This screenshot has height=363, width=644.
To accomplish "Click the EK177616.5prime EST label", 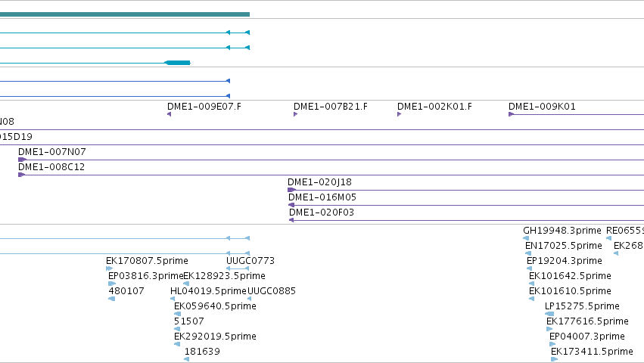I will [x=587, y=321].
